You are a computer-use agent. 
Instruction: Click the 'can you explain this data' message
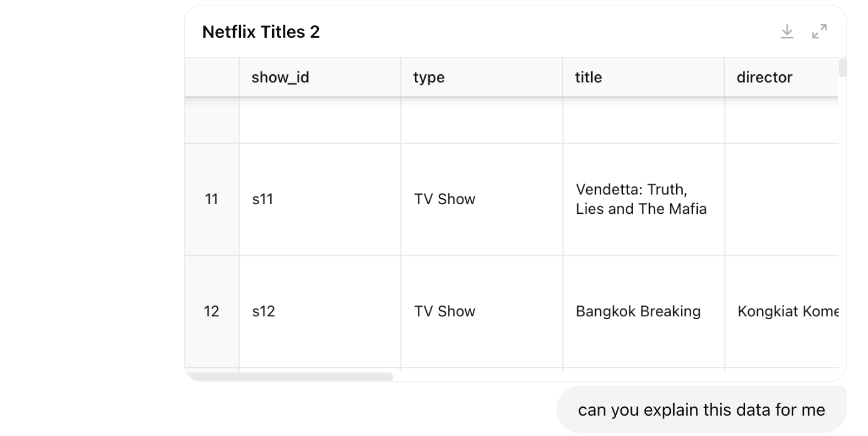(x=701, y=410)
